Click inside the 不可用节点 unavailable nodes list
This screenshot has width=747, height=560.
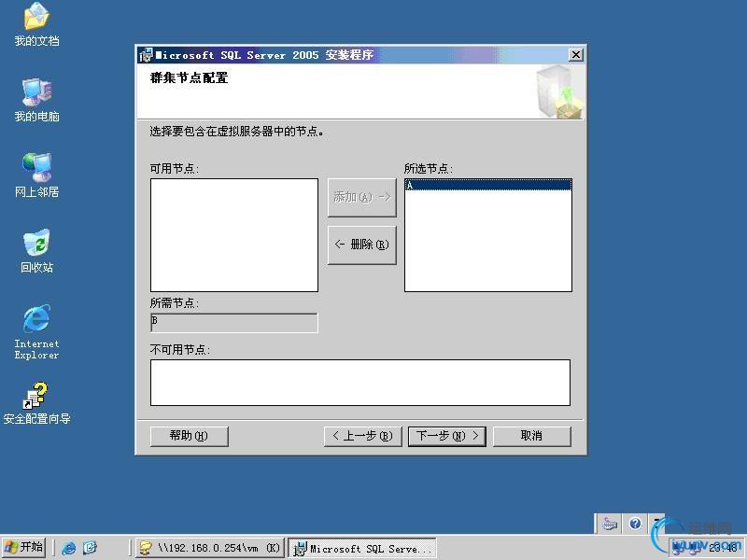[360, 383]
